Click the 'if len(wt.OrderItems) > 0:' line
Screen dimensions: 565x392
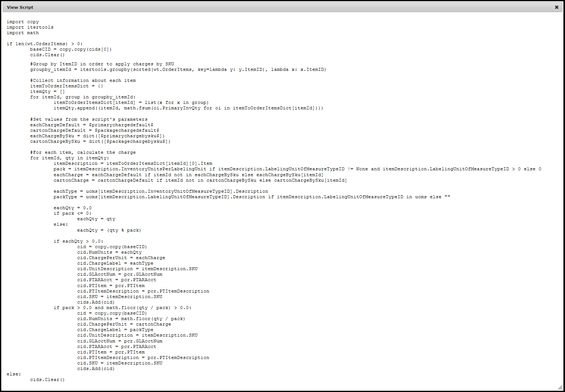tap(45, 44)
